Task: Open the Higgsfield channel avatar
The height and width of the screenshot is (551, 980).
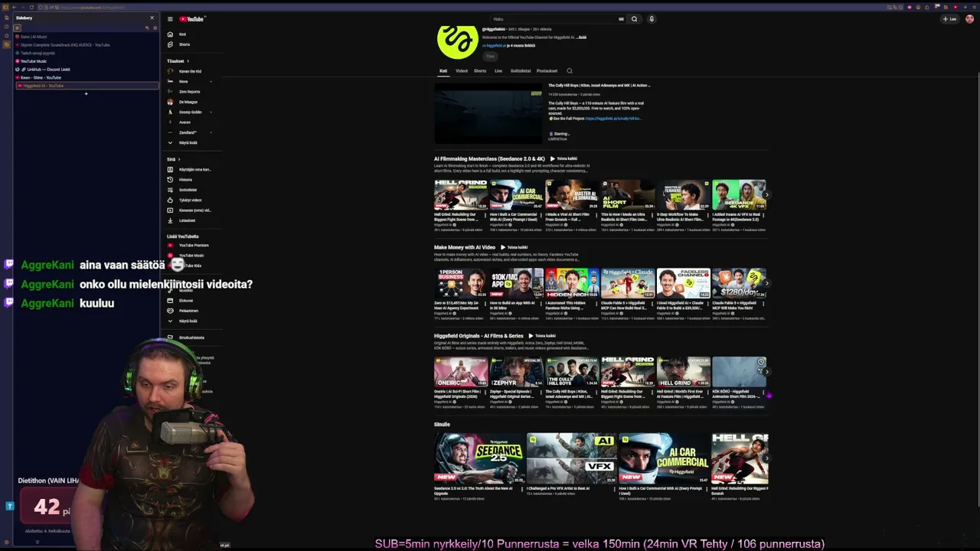Action: point(457,39)
